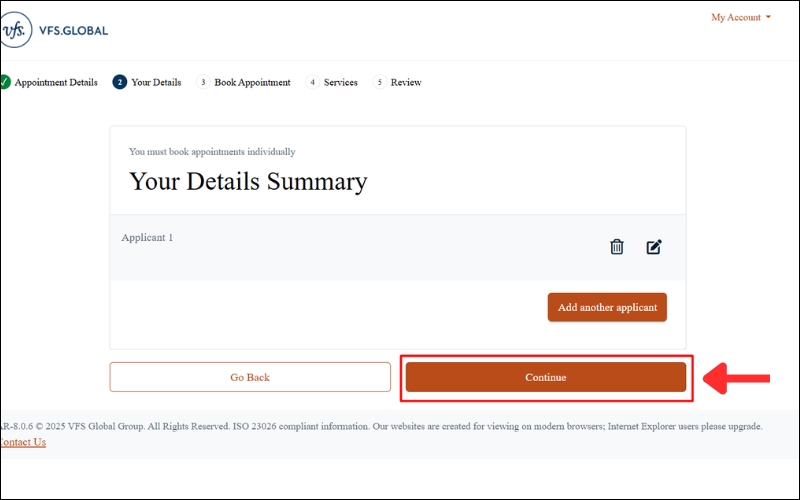This screenshot has width=800, height=500.
Task: Click the step 2 number circle
Action: [x=120, y=82]
